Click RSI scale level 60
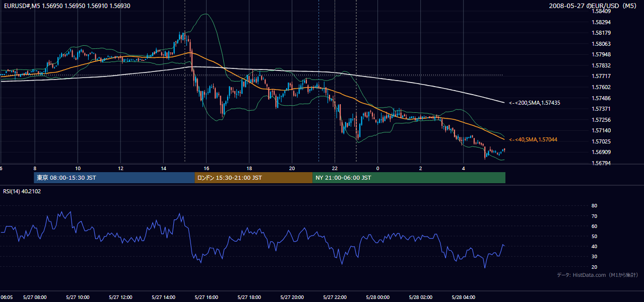This screenshot has width=644, height=302. pyautogui.click(x=594, y=226)
